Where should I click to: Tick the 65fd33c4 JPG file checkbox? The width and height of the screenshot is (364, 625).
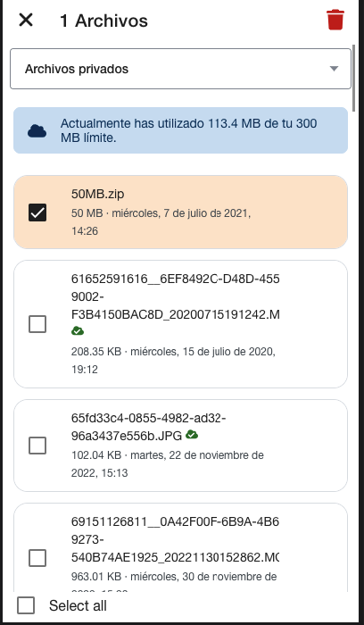(37, 446)
